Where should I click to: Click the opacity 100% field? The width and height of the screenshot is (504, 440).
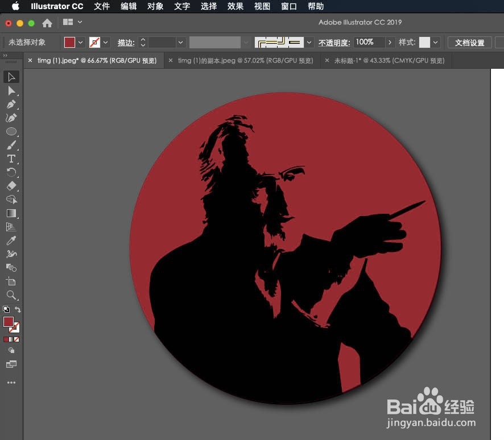click(369, 42)
